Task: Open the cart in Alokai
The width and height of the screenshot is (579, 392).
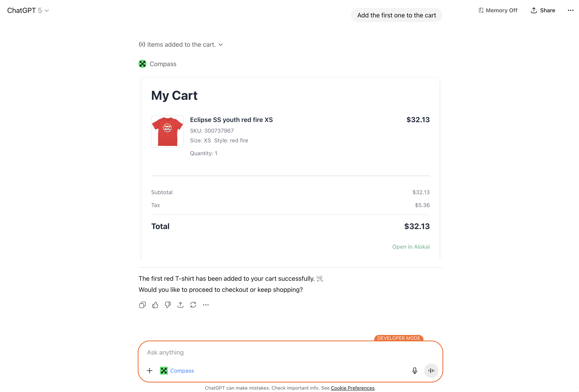Action: (411, 247)
